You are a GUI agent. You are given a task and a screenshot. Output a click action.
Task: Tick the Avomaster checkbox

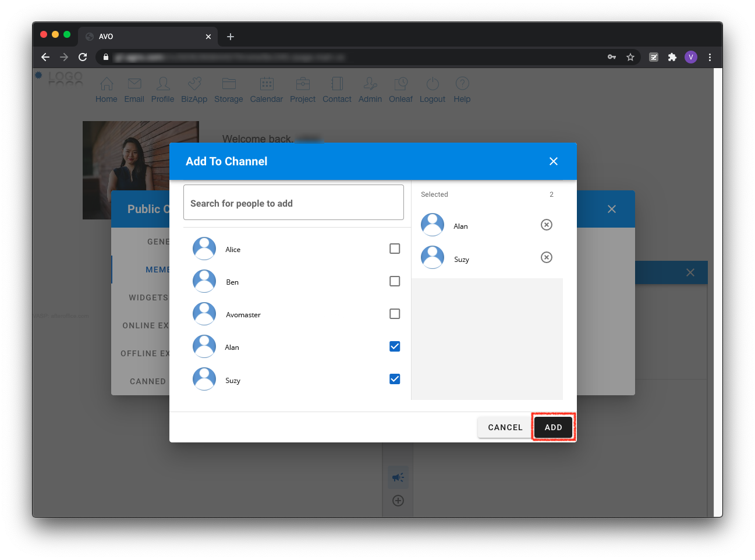[395, 314]
